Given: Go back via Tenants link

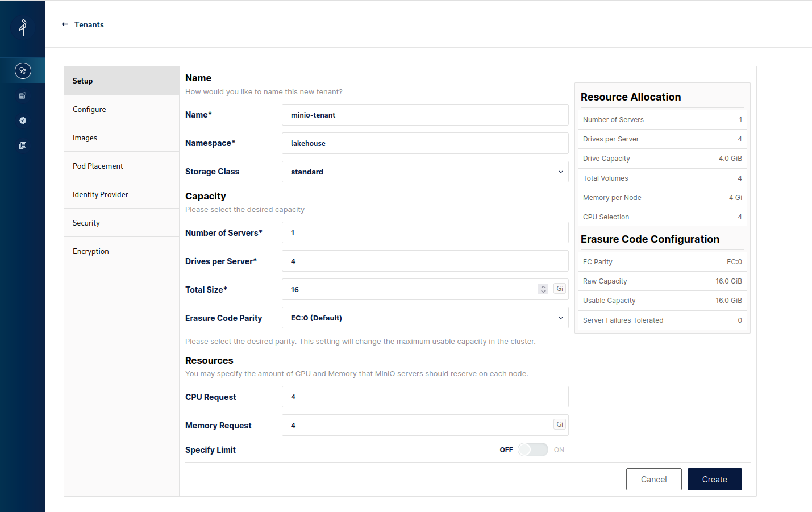Looking at the screenshot, I should point(89,24).
